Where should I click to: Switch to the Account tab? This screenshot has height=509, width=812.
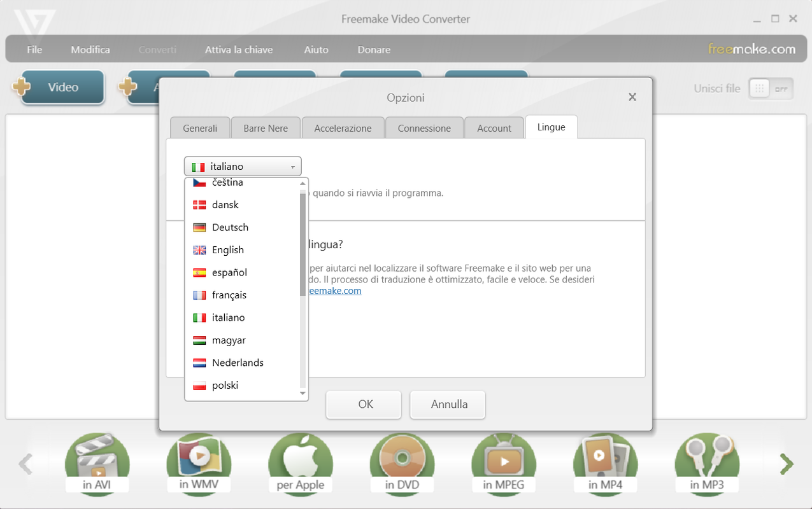(494, 128)
